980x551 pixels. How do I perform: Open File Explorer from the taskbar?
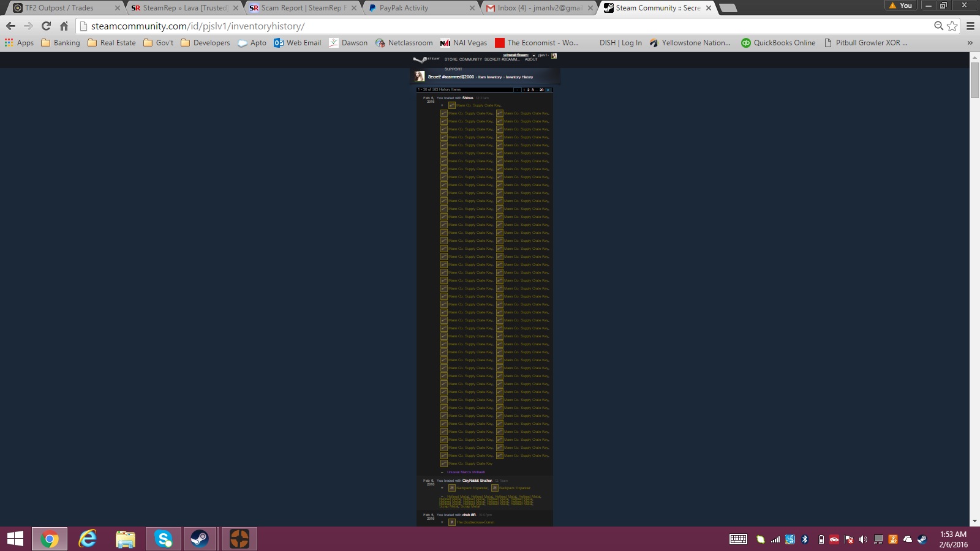pos(126,539)
